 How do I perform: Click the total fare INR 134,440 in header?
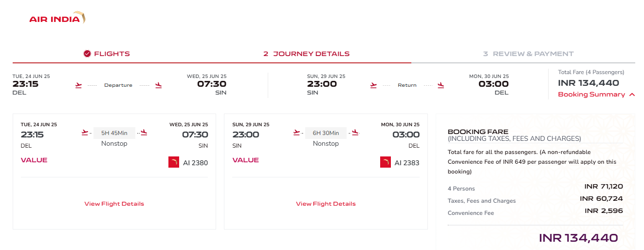589,83
